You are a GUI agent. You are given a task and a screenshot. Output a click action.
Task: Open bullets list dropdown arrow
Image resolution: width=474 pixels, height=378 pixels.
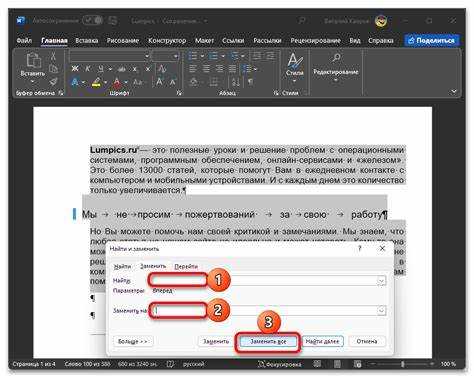202,56
